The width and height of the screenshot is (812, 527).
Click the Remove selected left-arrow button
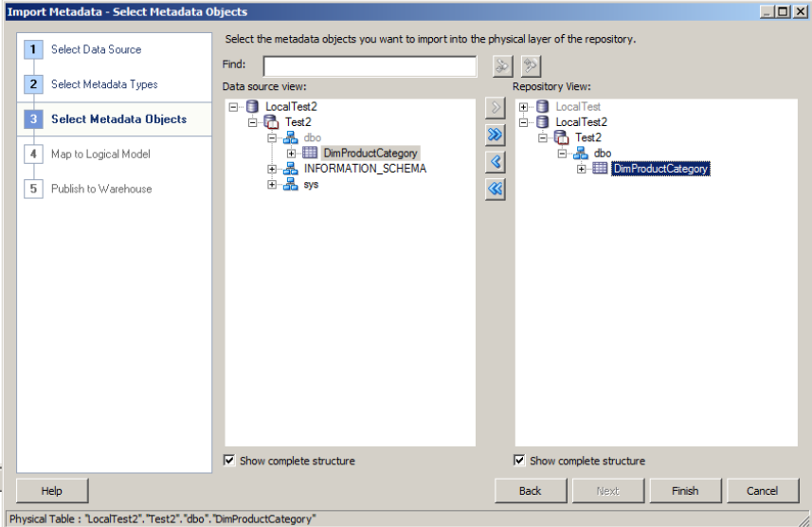(495, 162)
